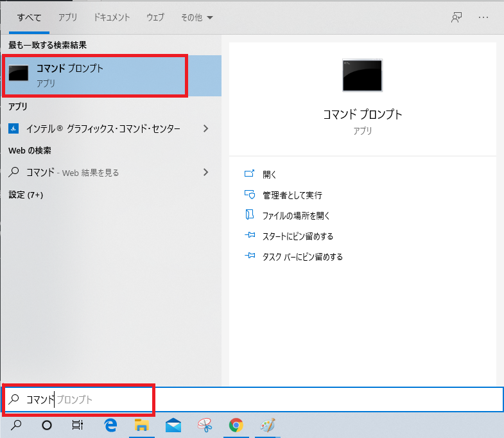504x438 pixels.
Task: Open Paint from taskbar
Action: pyautogui.click(x=268, y=425)
